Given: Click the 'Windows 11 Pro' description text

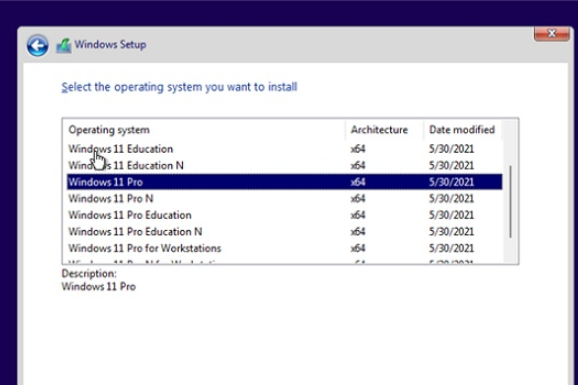Looking at the screenshot, I should (x=98, y=287).
